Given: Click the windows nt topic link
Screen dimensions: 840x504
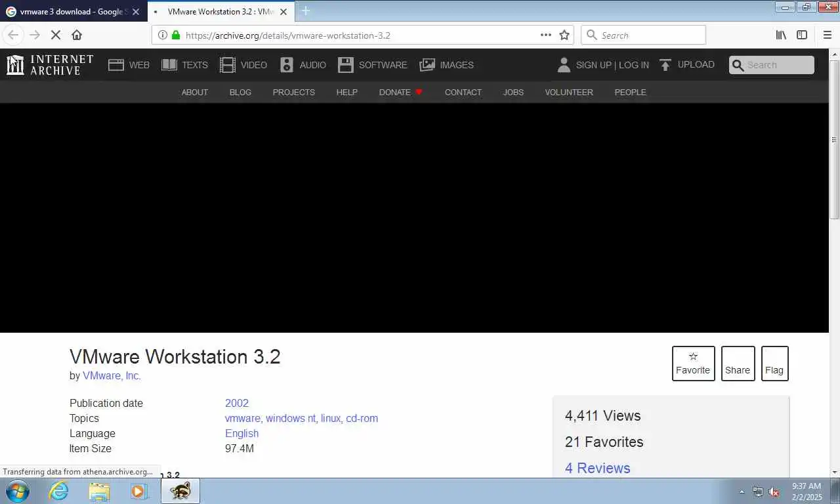Looking at the screenshot, I should (x=291, y=419).
